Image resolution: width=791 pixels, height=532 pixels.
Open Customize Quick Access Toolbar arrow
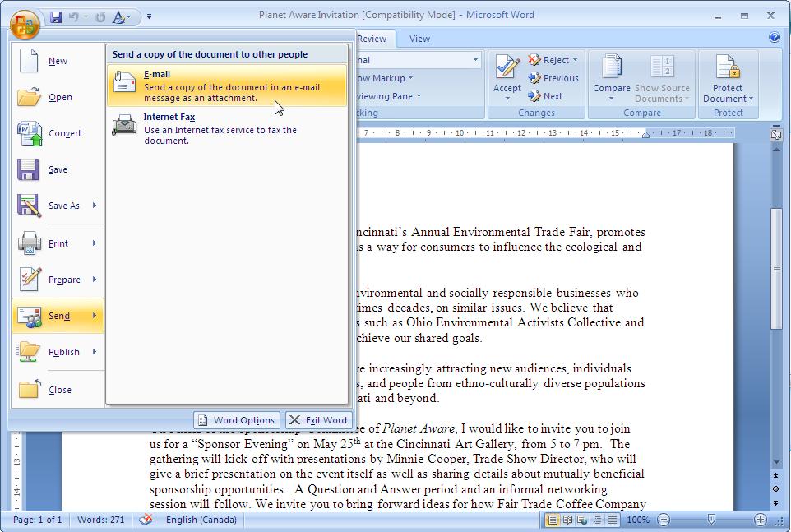(x=150, y=16)
